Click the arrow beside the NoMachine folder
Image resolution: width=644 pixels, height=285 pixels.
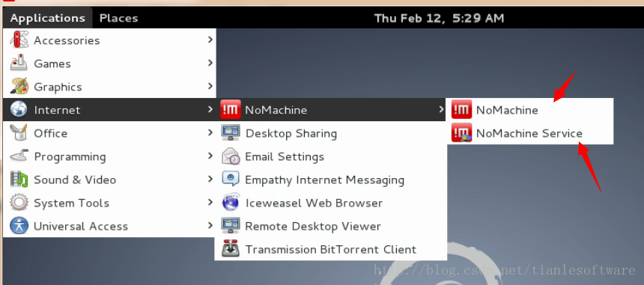[x=441, y=109]
